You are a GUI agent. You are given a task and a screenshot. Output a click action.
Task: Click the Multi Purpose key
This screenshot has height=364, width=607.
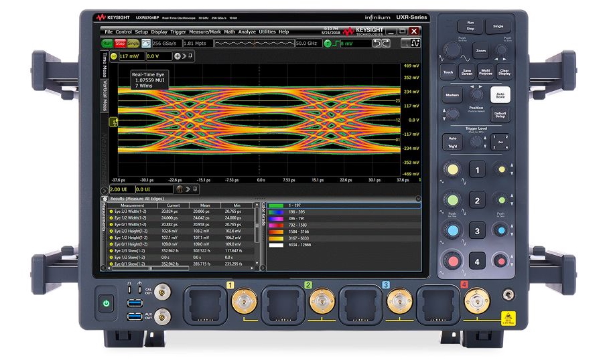coord(486,72)
